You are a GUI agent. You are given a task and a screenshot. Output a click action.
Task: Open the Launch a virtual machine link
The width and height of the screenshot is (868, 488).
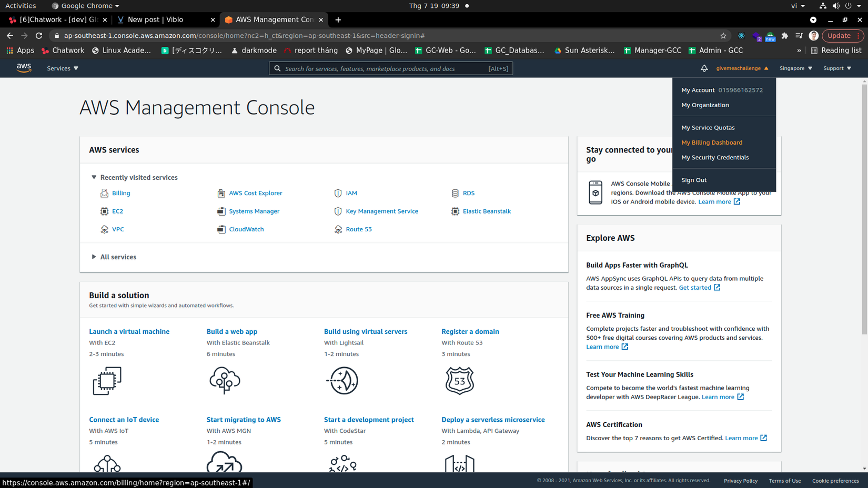click(x=129, y=332)
